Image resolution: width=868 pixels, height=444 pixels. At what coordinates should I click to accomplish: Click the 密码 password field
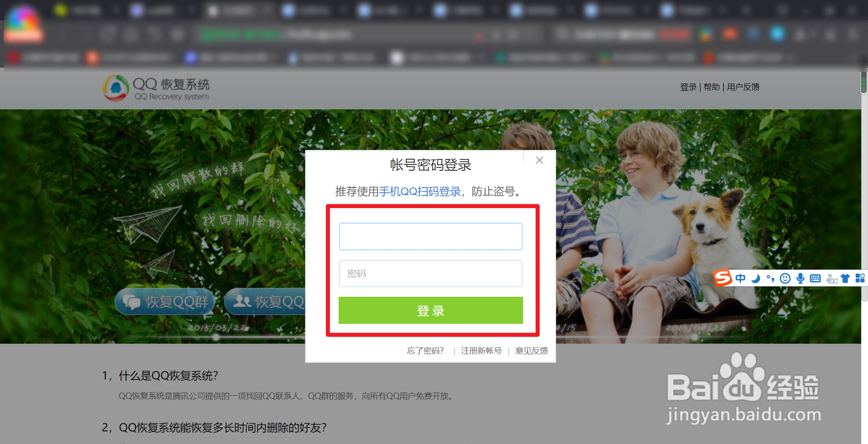(x=431, y=273)
